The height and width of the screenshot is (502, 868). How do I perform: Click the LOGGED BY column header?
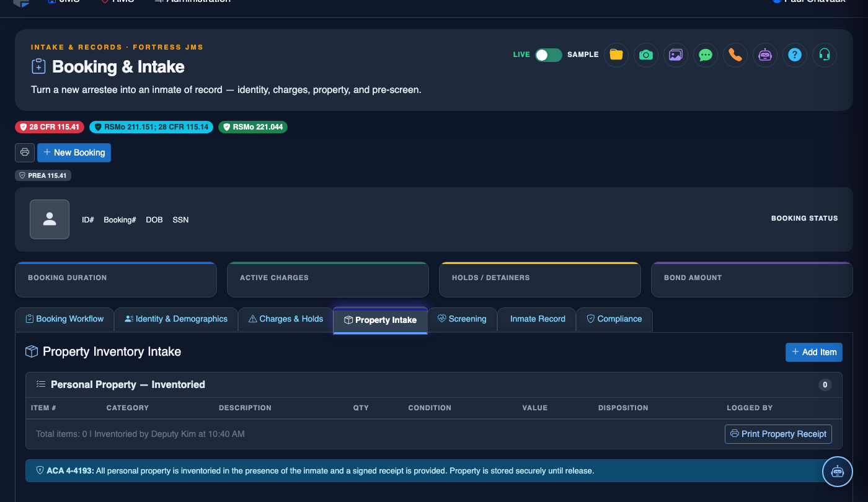point(750,408)
